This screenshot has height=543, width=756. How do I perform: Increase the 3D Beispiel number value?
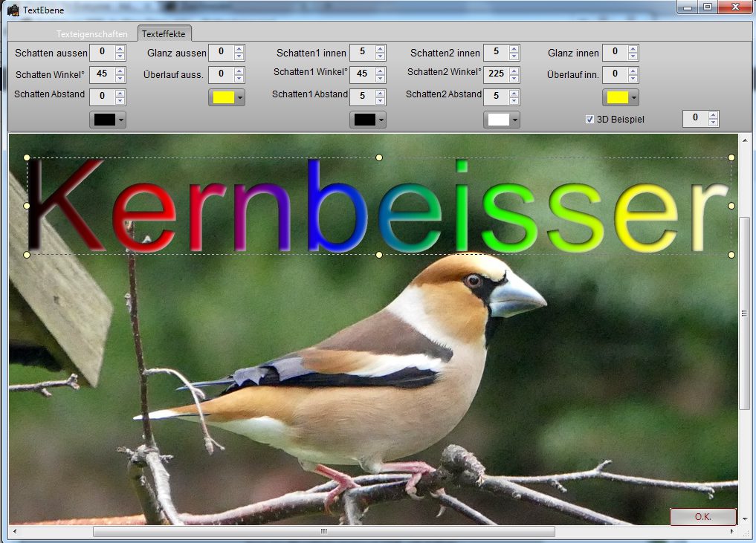[x=714, y=115]
